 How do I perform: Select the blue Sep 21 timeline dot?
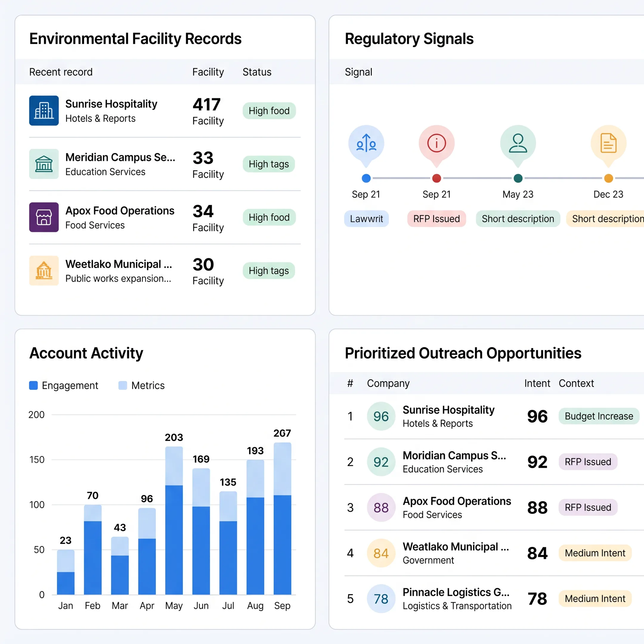(x=366, y=178)
